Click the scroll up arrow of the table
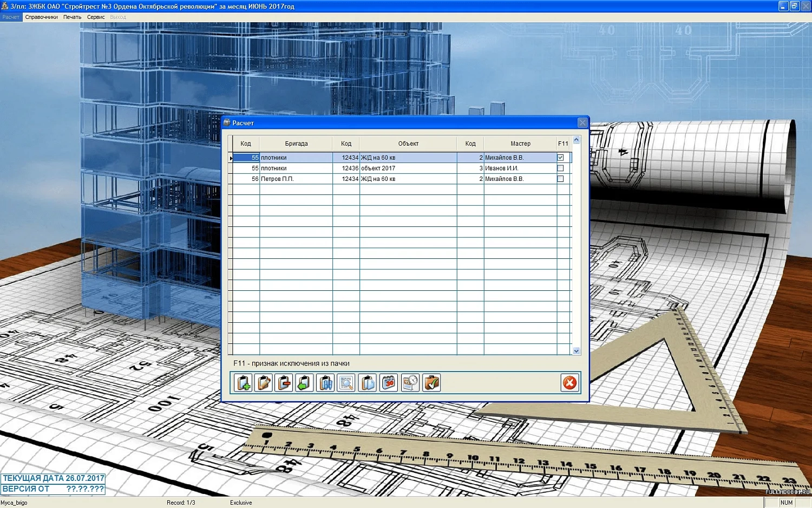812x508 pixels. pos(577,140)
